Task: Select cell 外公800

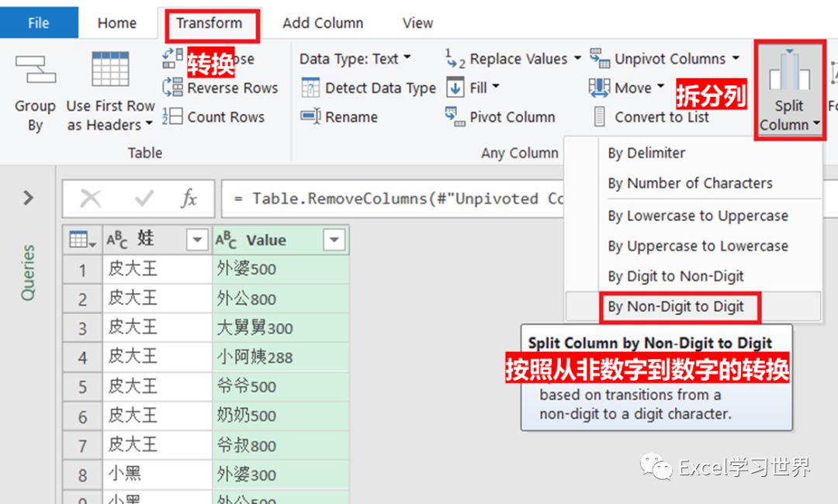Action: (x=281, y=299)
